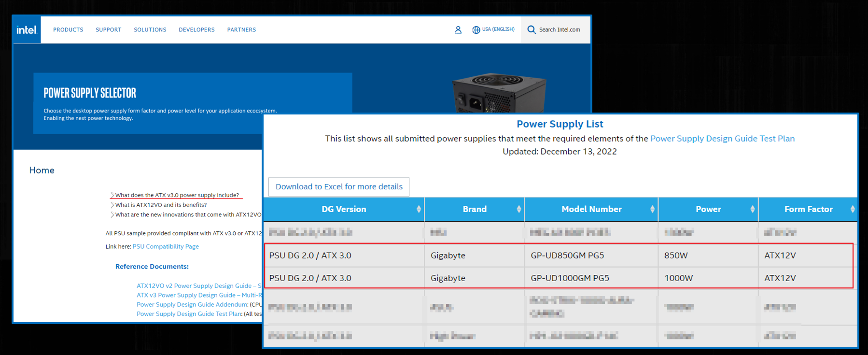The height and width of the screenshot is (355, 868).
Task: Click the Model Number column header
Action: point(591,209)
